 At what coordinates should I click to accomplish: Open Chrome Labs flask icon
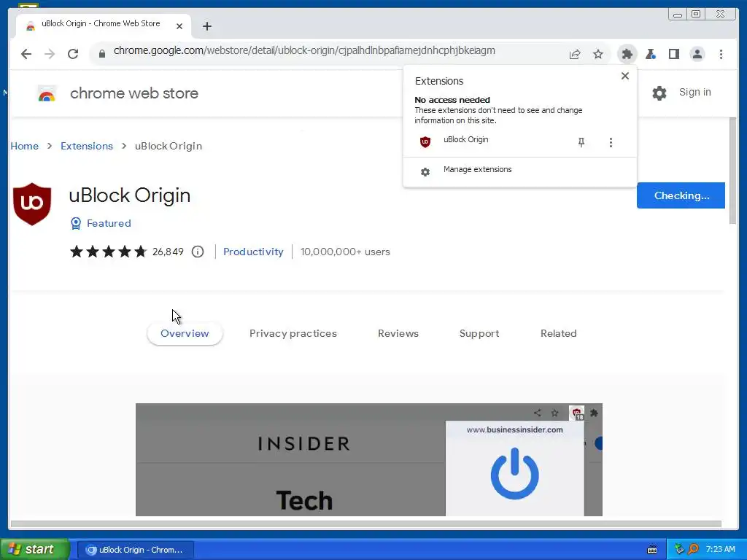(x=651, y=54)
